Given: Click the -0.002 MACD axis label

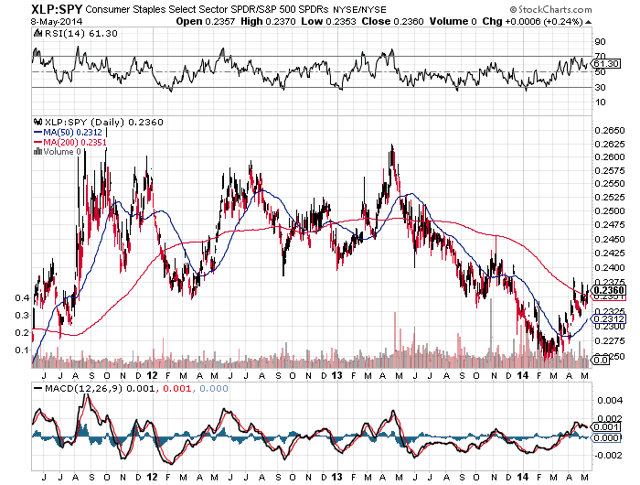Looking at the screenshot, I should point(608,455).
